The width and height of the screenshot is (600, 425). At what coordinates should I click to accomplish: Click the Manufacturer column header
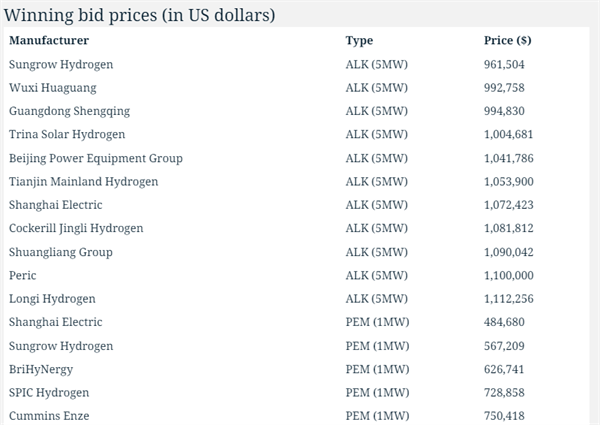pyautogui.click(x=49, y=41)
